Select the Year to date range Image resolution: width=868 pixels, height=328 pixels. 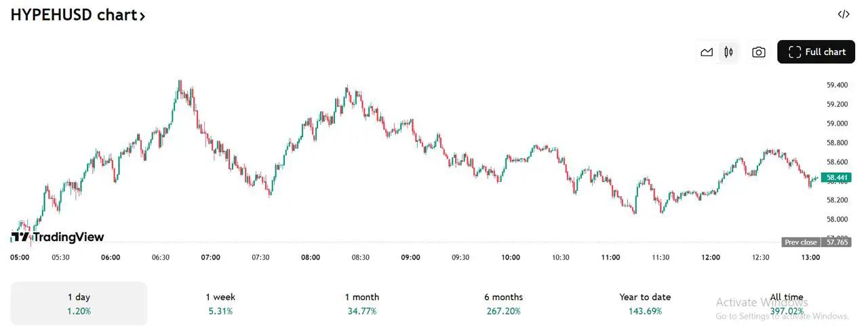(x=645, y=304)
